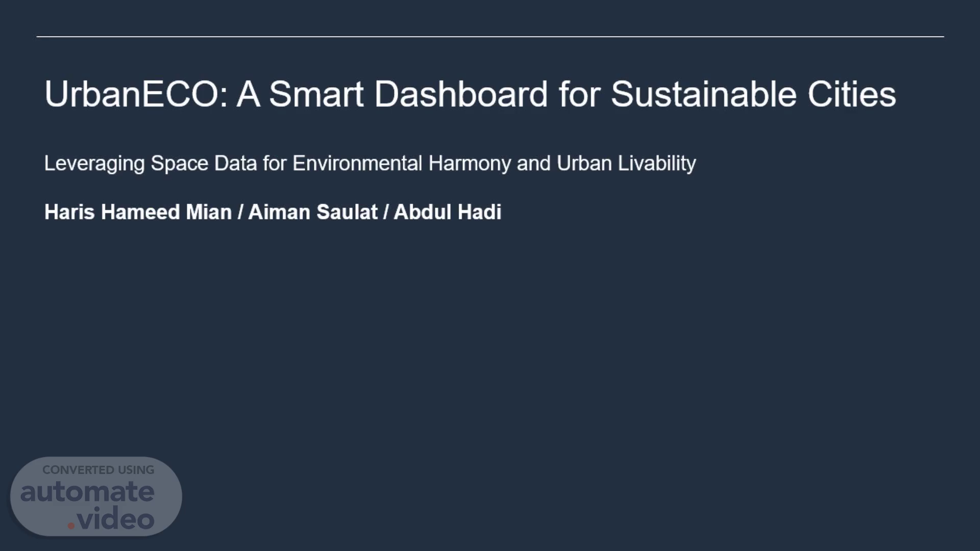Click "Urban Livability" in the subtitle

[626, 164]
